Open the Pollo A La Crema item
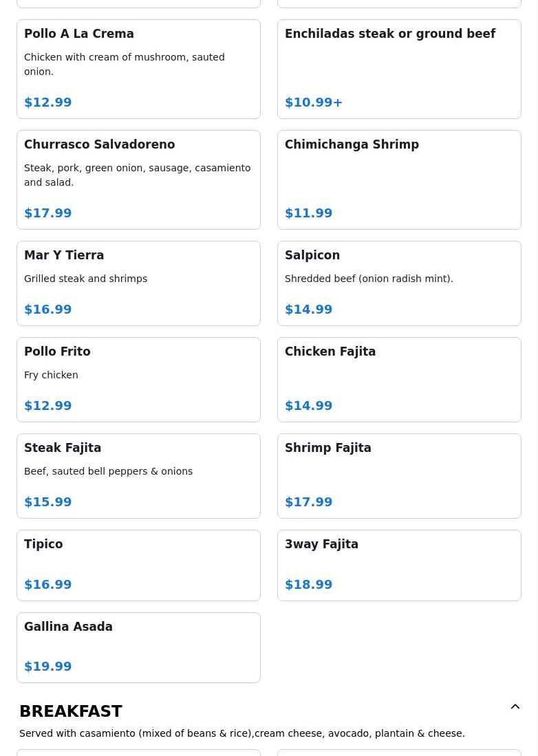538x756 pixels. pos(138,69)
